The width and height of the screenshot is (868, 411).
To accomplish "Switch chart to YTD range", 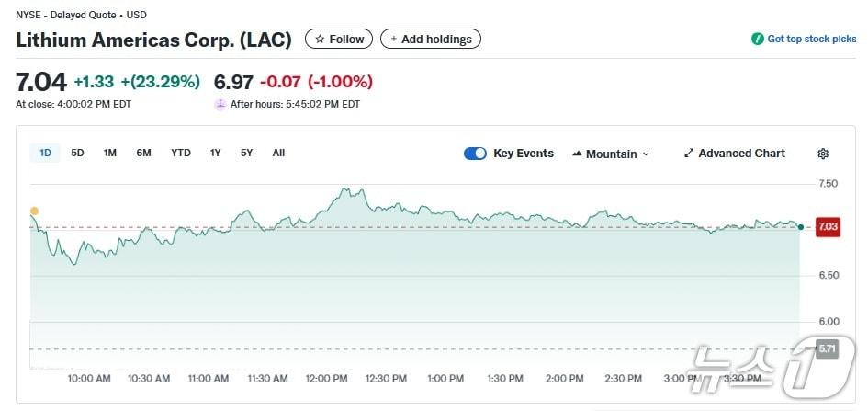I will click(x=181, y=154).
